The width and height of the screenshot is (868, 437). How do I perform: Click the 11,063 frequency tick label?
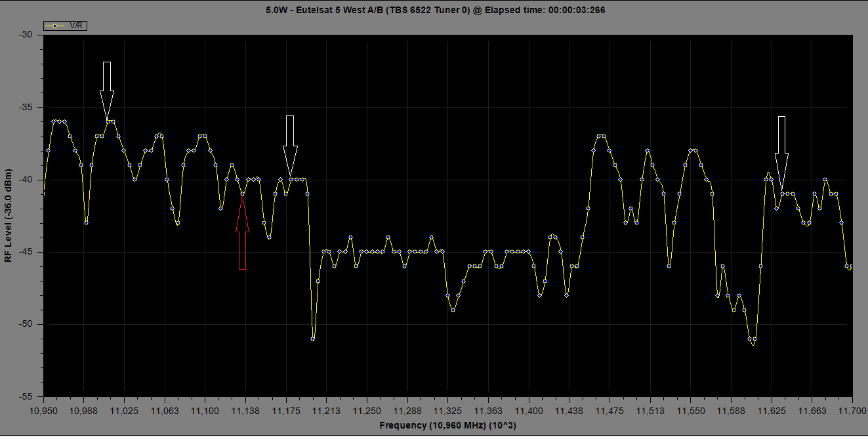(x=165, y=410)
